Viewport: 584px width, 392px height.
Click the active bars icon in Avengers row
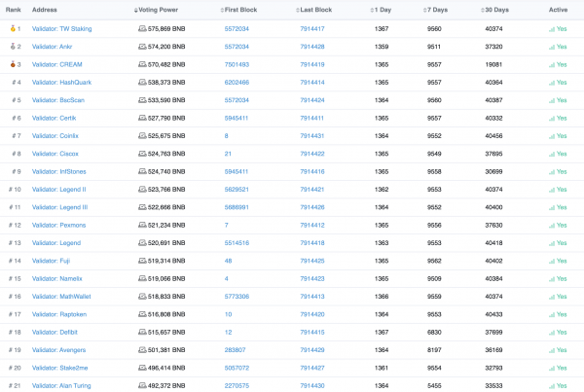(552, 351)
